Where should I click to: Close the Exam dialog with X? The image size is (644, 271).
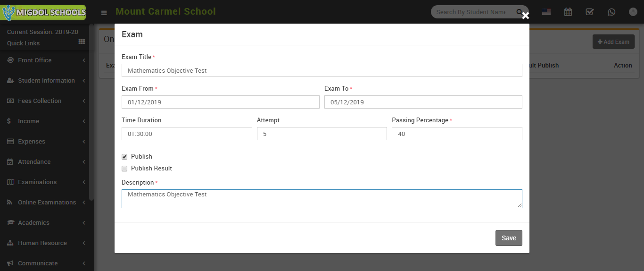[525, 16]
